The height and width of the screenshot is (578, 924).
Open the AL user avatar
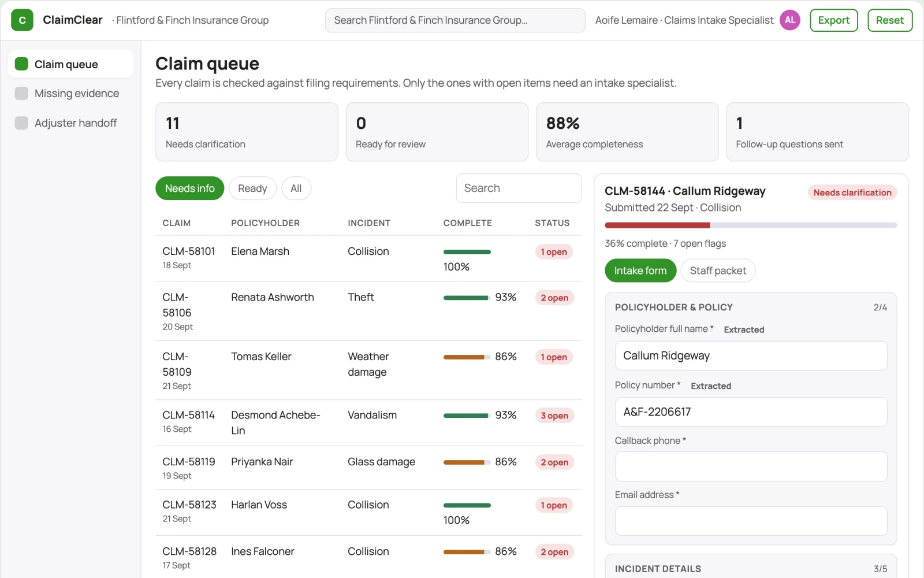coord(790,20)
